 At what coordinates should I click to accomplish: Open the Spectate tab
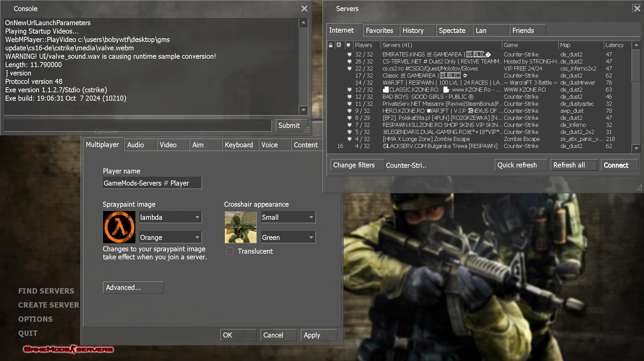coord(455,31)
